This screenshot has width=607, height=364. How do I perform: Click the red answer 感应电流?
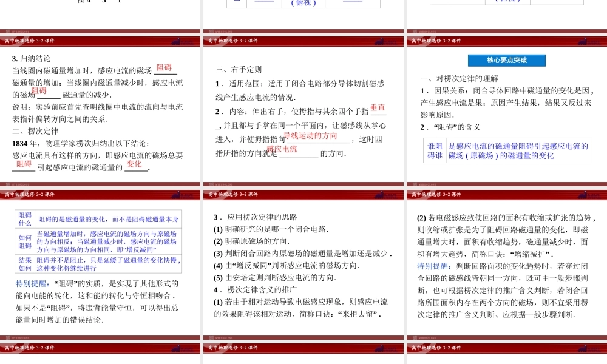(282, 149)
